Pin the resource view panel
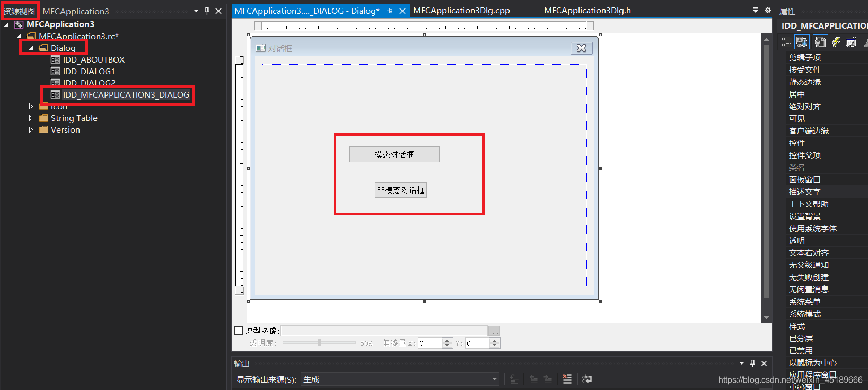868x390 pixels. coord(207,11)
